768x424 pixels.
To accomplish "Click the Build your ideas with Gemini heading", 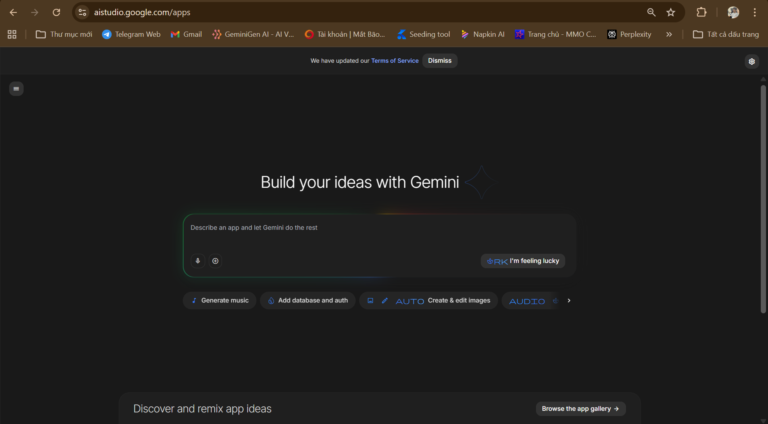I will coord(360,182).
